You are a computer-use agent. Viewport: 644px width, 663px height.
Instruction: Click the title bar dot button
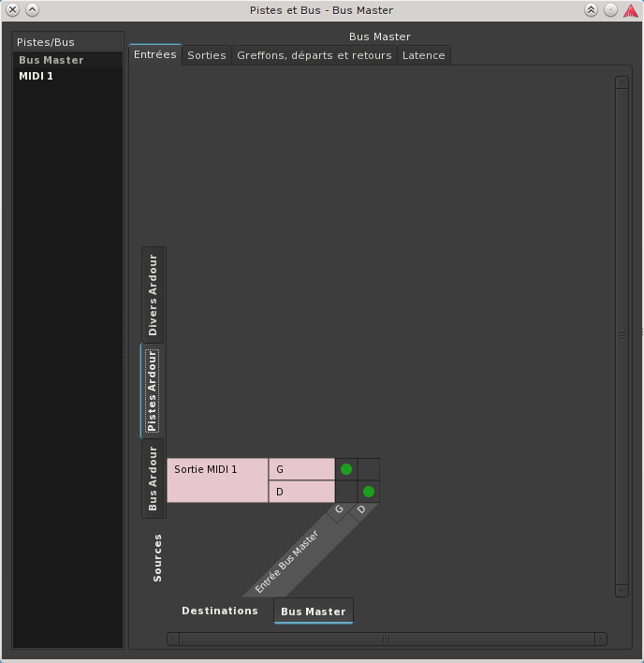610,10
